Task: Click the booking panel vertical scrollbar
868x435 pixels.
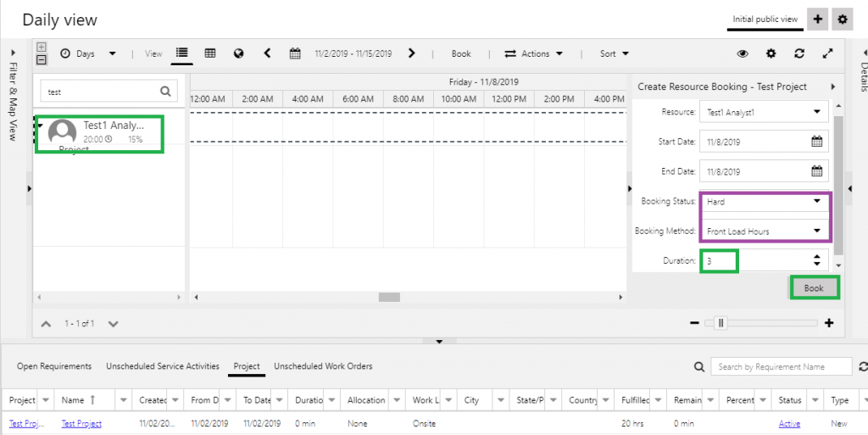Action: coord(838,186)
